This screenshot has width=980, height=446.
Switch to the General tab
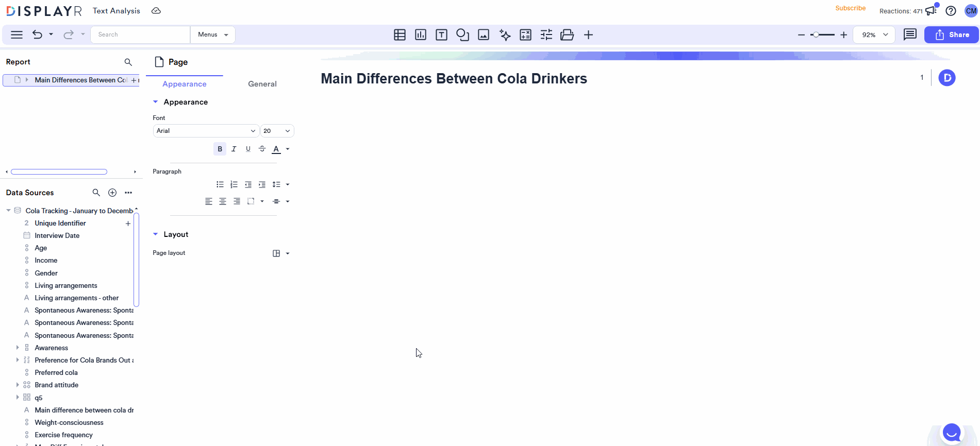262,84
